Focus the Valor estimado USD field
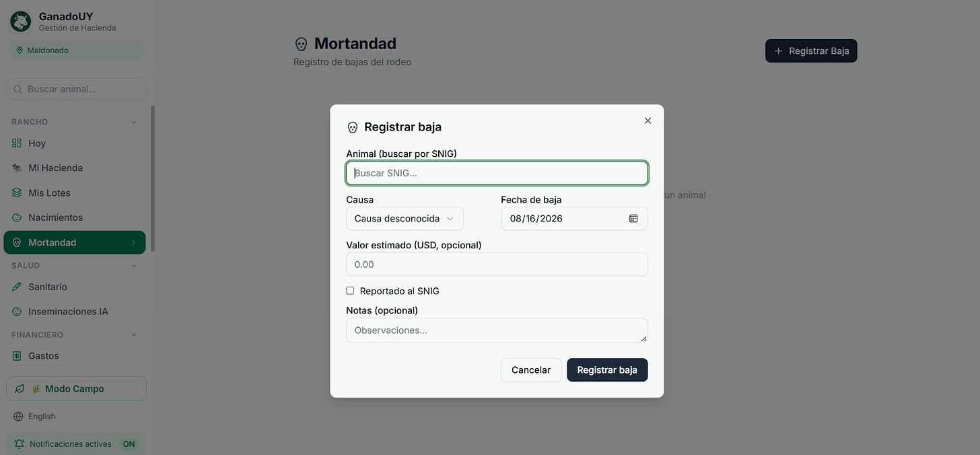 click(497, 265)
